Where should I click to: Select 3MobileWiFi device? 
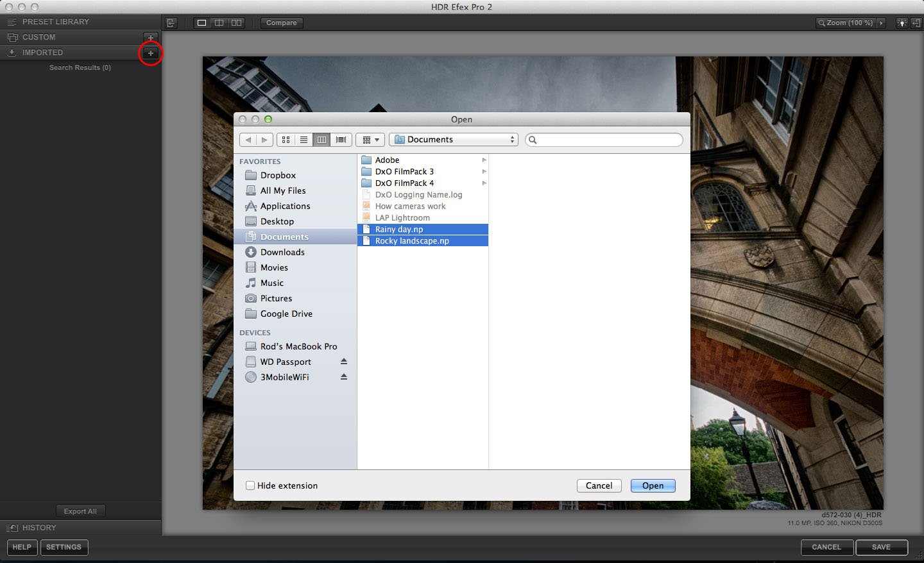click(x=286, y=377)
